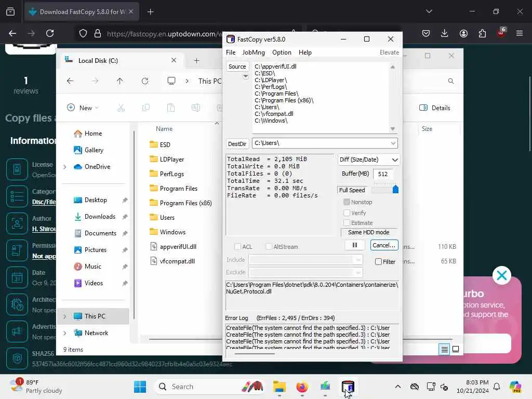This screenshot has height=399, width=532.
Task: Open File Explorer from the taskbar
Action: [x=279, y=387]
